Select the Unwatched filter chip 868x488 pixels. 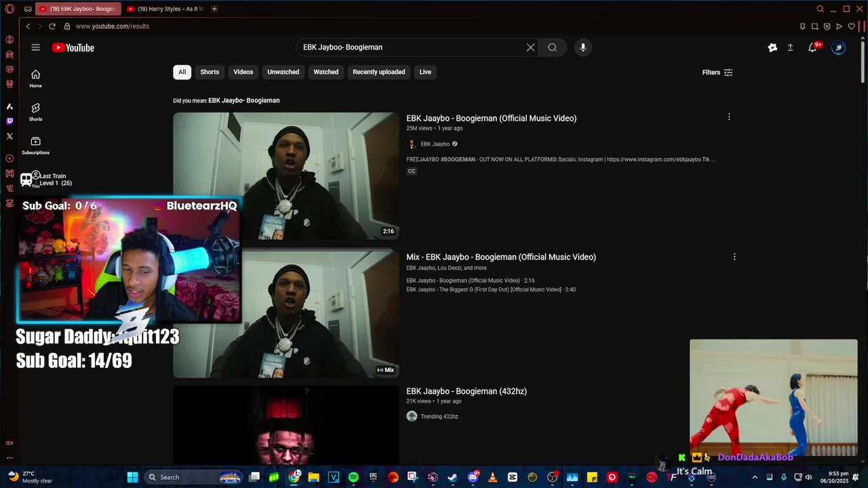pyautogui.click(x=283, y=72)
